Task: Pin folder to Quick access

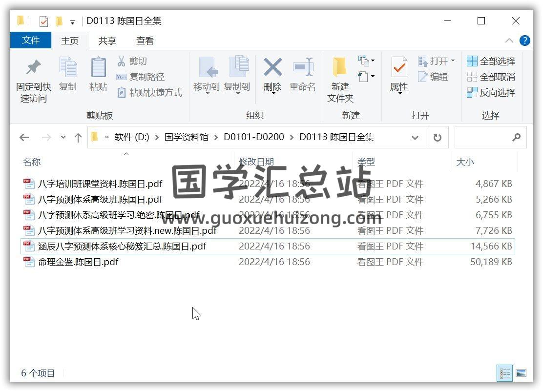Action: click(33, 81)
